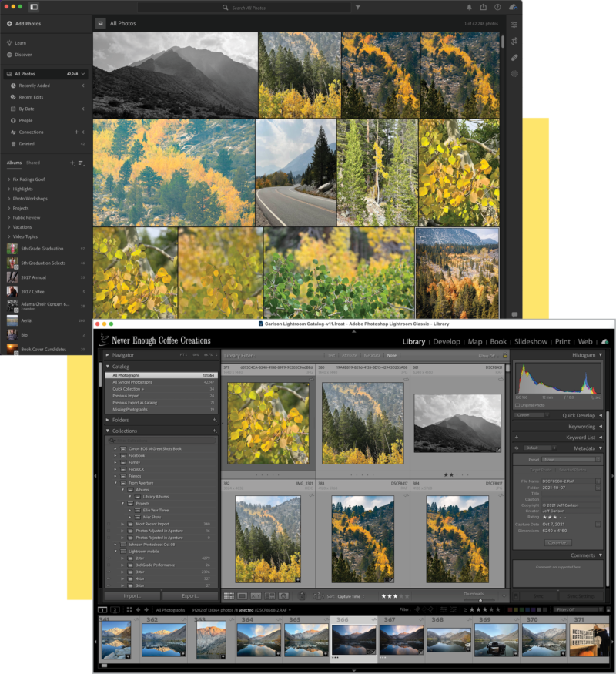
Task: Expand the Folders panel
Action: pos(107,420)
